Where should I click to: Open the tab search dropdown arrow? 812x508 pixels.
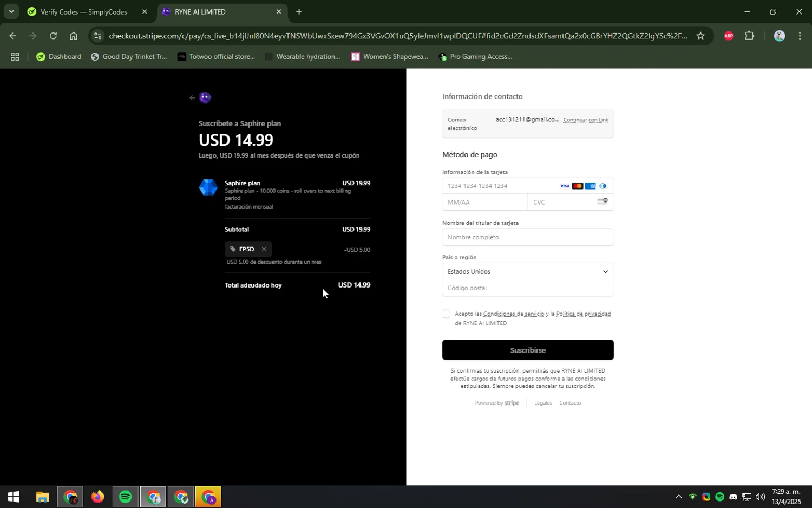[11, 11]
